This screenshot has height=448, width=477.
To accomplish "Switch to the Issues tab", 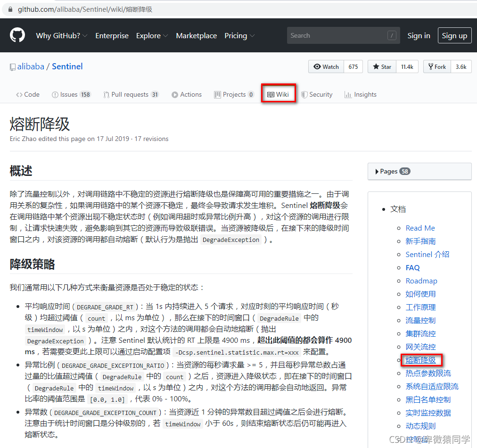I will (71, 95).
